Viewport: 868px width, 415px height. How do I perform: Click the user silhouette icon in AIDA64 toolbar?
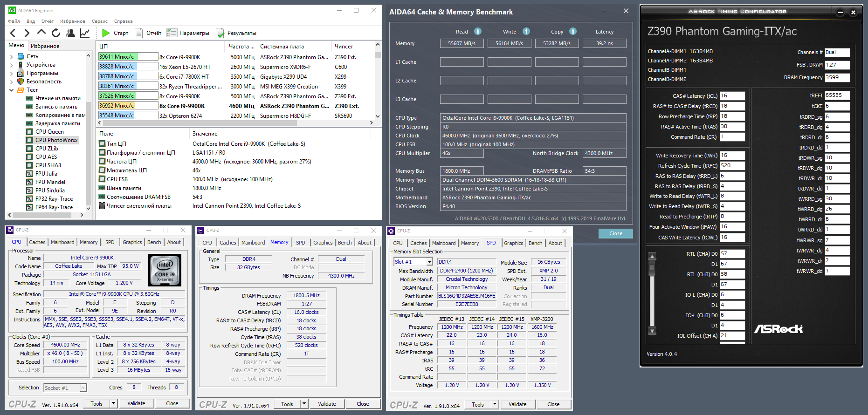pos(70,33)
